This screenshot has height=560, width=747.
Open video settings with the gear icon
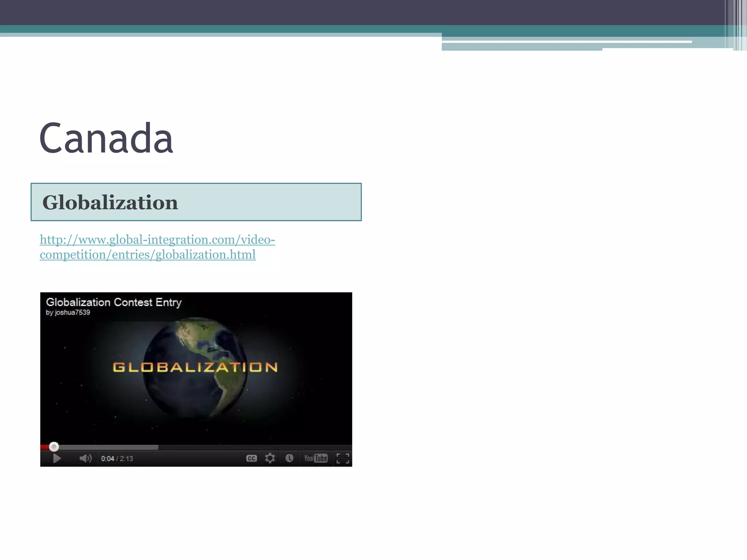click(270, 458)
